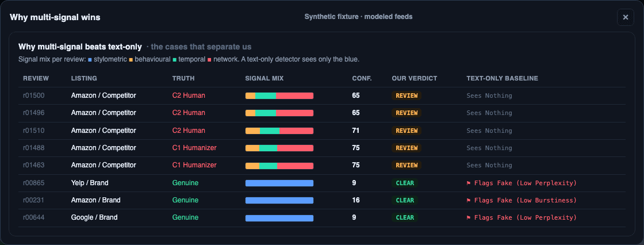Screen dimensions: 644x245
Task: Click 'Flags Fake (Low Burstiness)' text
Action: [526, 200]
